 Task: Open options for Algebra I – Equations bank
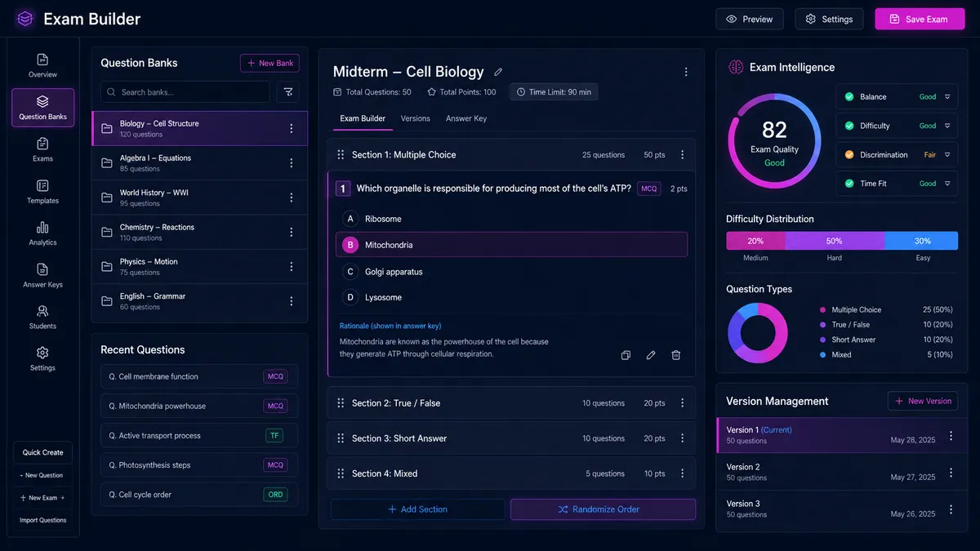[292, 163]
